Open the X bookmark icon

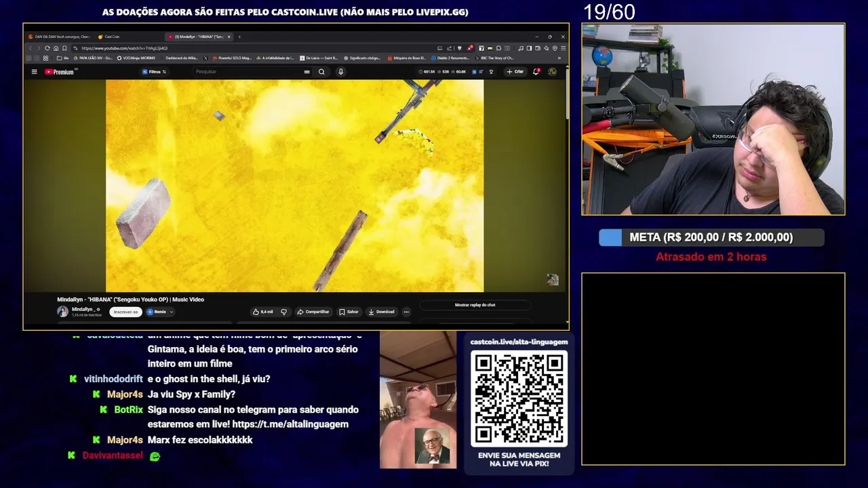(205, 58)
